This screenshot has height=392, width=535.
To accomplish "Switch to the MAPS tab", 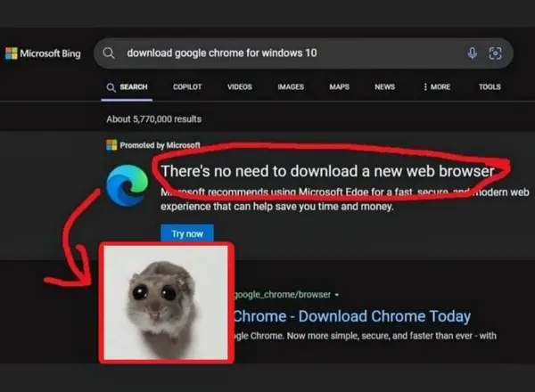I will pos(339,87).
